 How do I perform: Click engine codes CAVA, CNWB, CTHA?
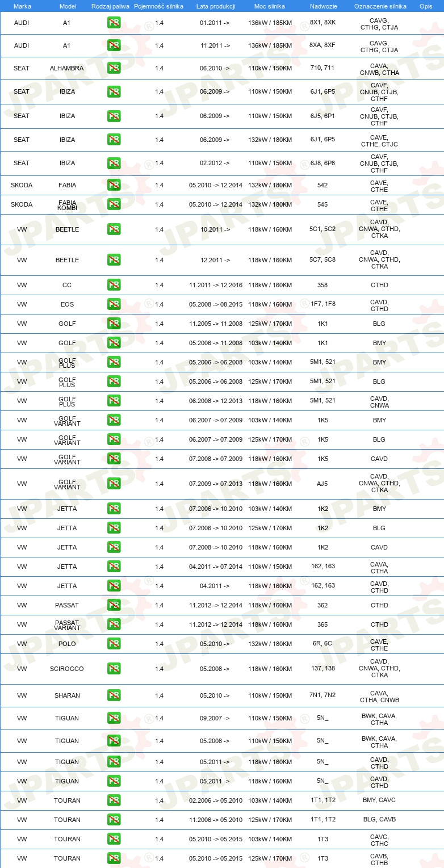coord(379,69)
